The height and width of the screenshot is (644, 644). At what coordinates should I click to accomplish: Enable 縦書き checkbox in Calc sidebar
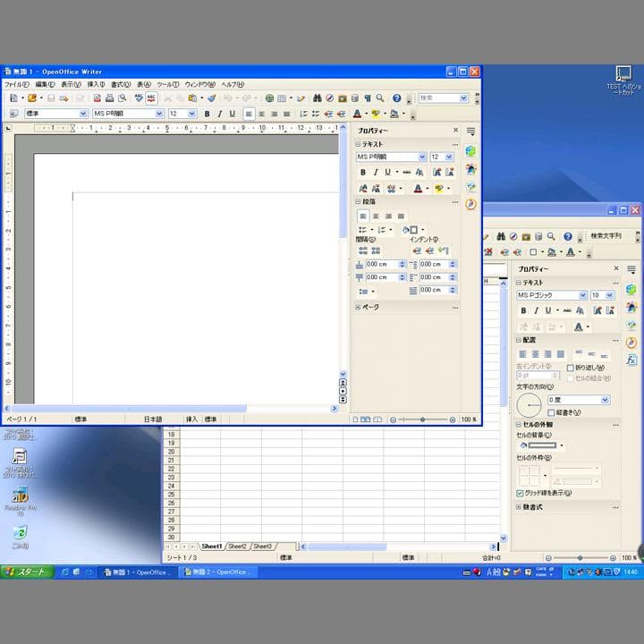[x=551, y=412]
